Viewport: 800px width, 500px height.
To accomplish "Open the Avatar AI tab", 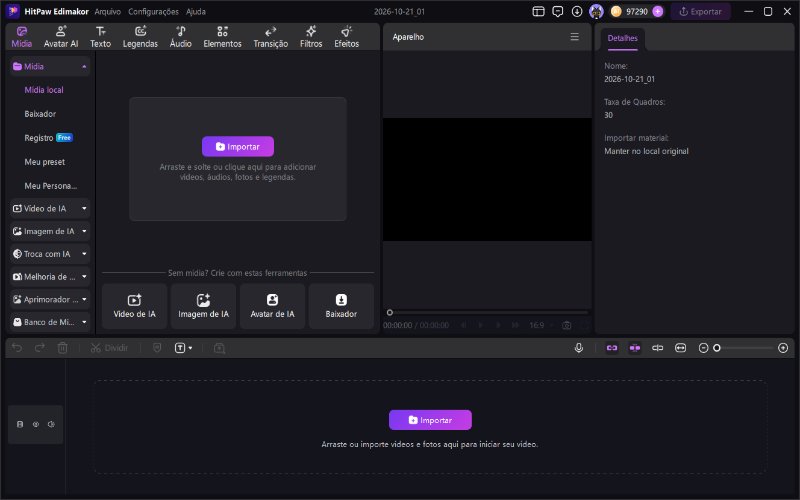I will (x=61, y=37).
